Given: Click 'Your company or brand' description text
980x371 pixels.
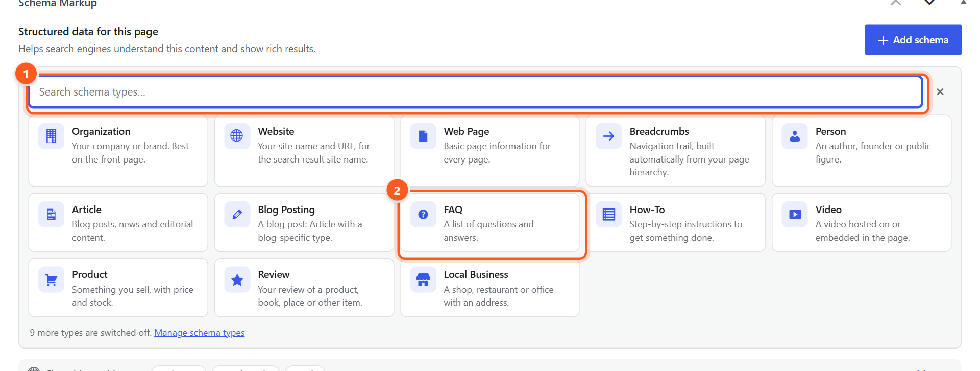Looking at the screenshot, I should (130, 153).
